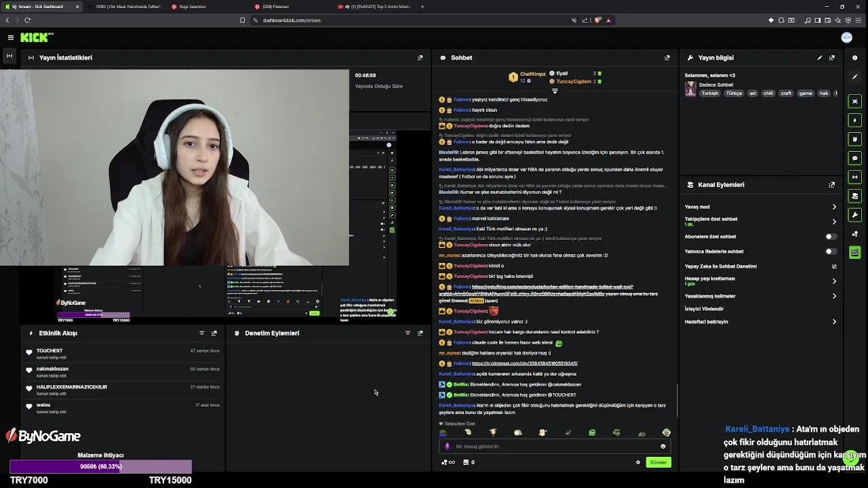Open chat settings gear icon
This screenshot has height=488, width=868.
[638, 462]
